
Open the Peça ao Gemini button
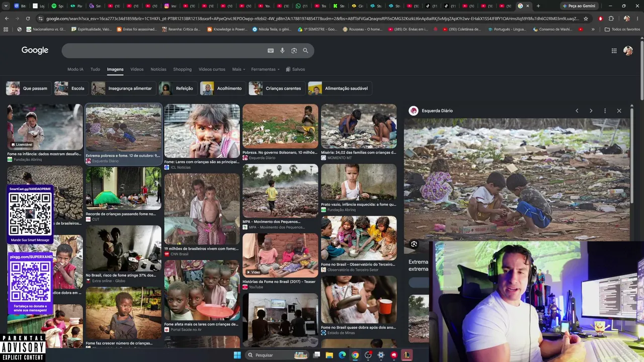(x=579, y=6)
